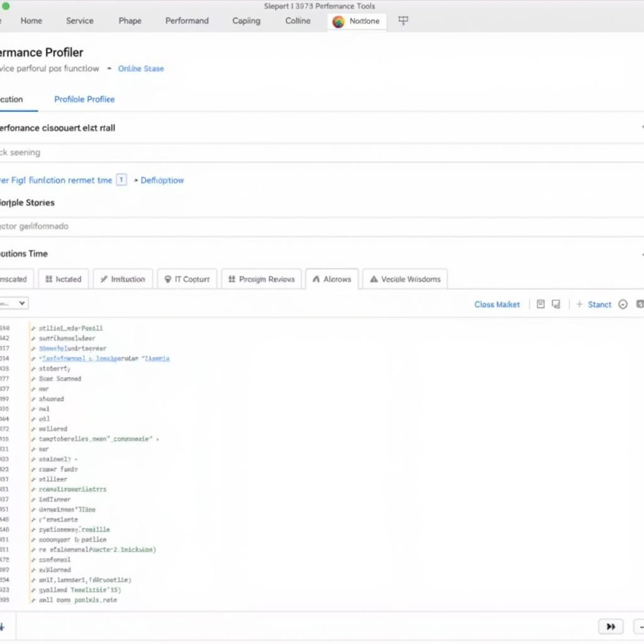Click the 'syollend Tenelitiie'35)' row text
The height and width of the screenshot is (644, 644).
coord(80,590)
